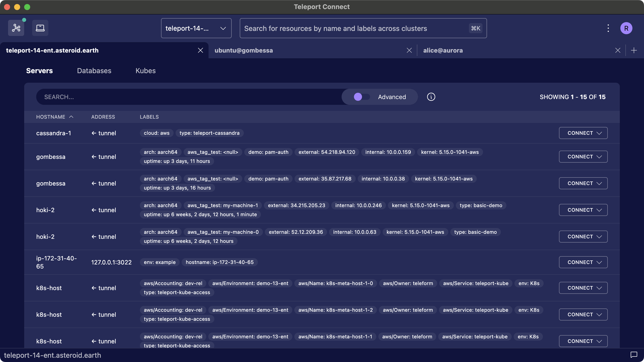Close the alice@aurora tab
Image resolution: width=644 pixels, height=362 pixels.
618,50
